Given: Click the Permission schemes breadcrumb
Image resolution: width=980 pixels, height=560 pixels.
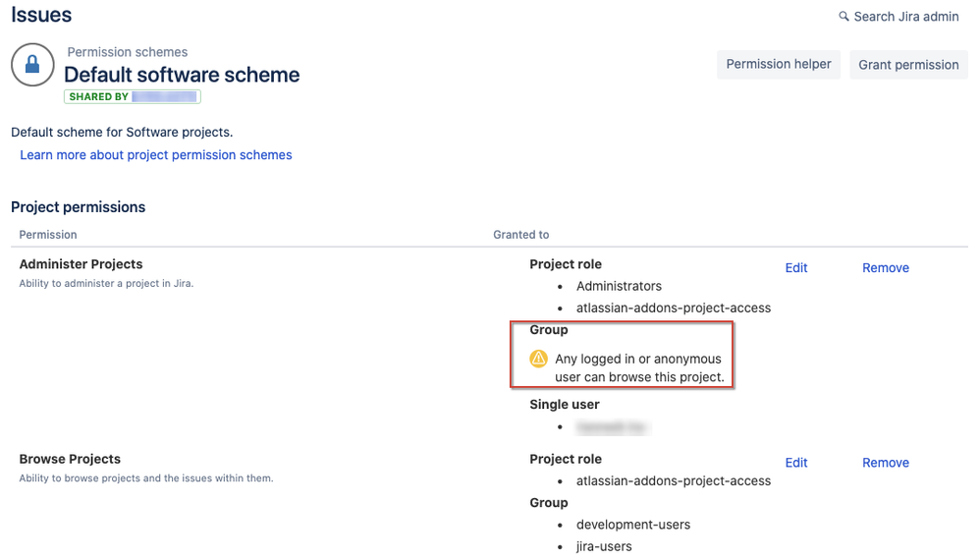Looking at the screenshot, I should coord(128,52).
